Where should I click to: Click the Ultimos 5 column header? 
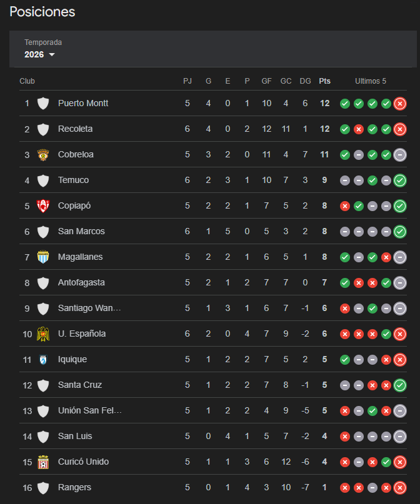click(x=371, y=81)
